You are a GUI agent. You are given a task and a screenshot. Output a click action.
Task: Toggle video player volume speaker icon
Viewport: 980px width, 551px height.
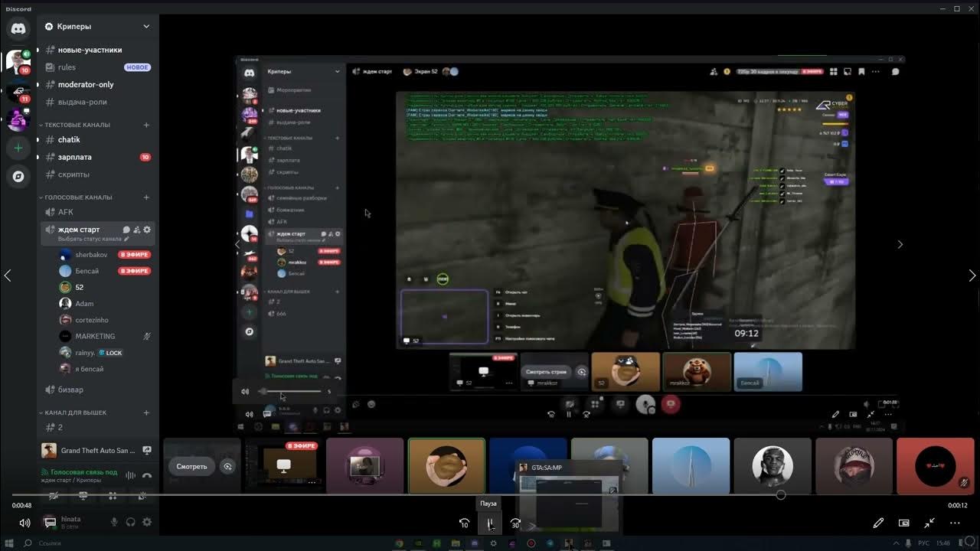(24, 523)
